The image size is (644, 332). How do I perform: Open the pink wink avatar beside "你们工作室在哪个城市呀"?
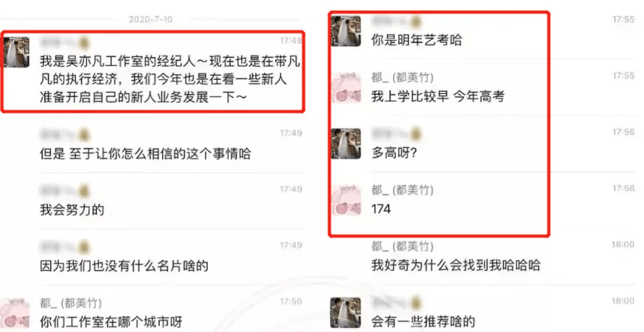click(x=15, y=313)
